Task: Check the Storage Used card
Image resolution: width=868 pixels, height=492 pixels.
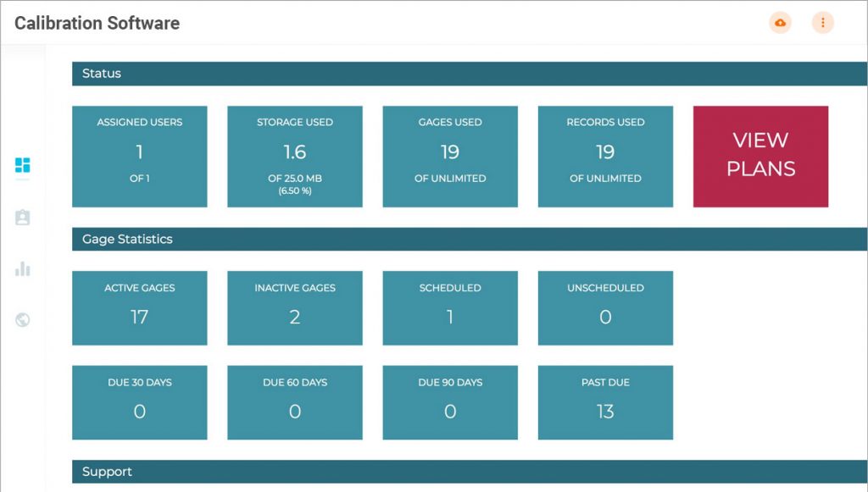Action: point(294,156)
